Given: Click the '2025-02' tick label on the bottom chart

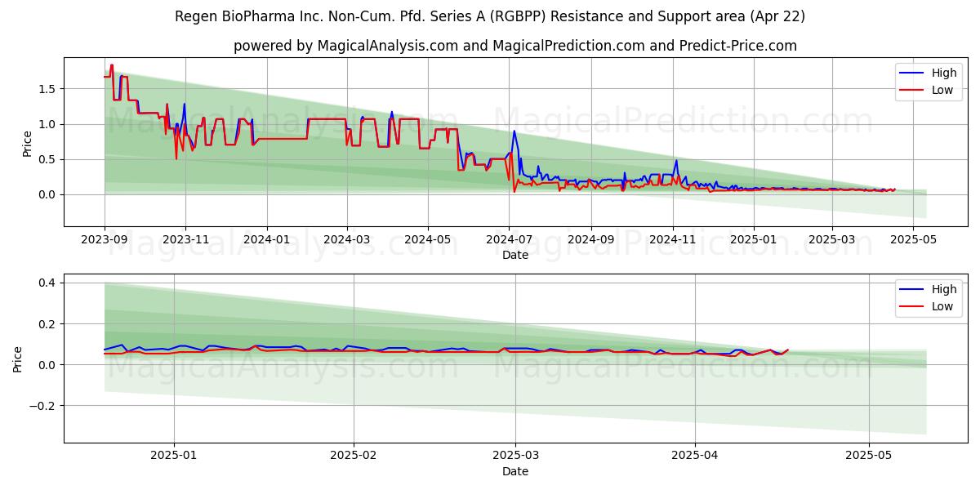Looking at the screenshot, I should tap(353, 456).
